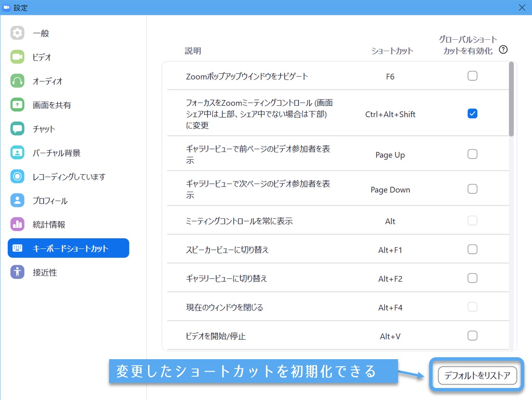Uncheck global shortcut for Ctrl+Alt+Shift

pyautogui.click(x=473, y=114)
